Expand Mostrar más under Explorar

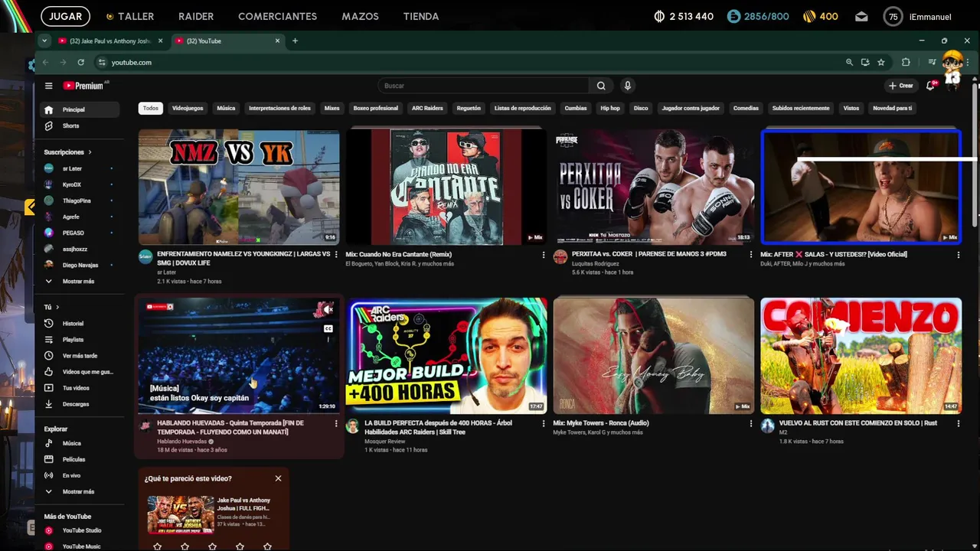click(x=80, y=491)
